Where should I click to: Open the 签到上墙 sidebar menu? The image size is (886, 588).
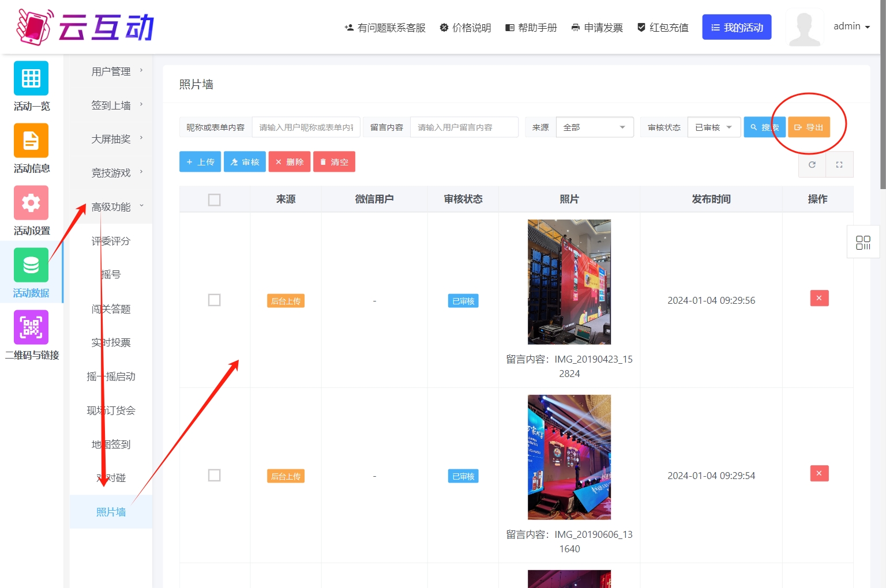pyautogui.click(x=111, y=105)
